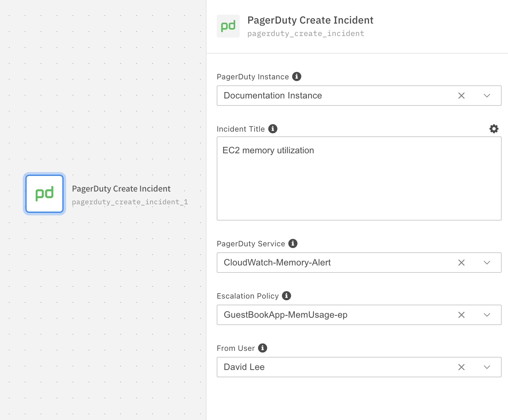Expand the PagerDuty Service dropdown

point(487,263)
